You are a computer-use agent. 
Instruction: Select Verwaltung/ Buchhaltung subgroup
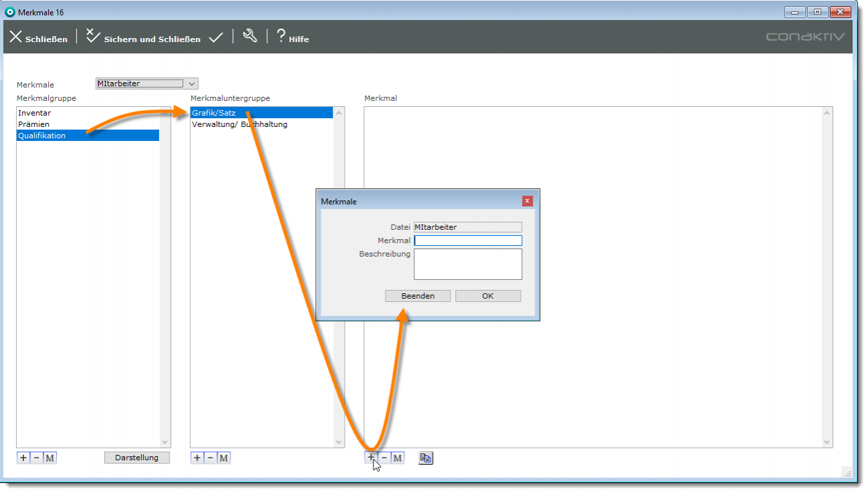239,124
